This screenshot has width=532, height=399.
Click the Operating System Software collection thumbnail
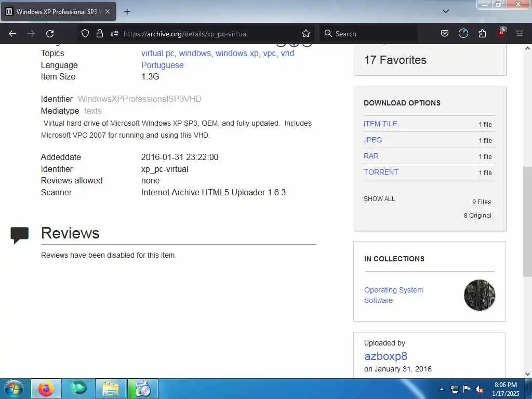480,295
